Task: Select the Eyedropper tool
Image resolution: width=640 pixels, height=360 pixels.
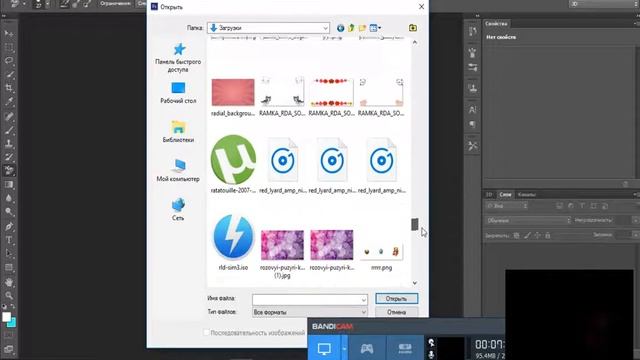Action: pos(9,102)
